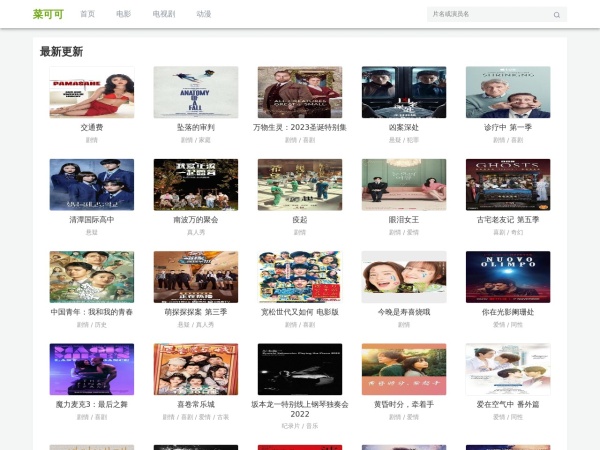
Task: Click the 凶案深处 poster image
Action: click(404, 92)
